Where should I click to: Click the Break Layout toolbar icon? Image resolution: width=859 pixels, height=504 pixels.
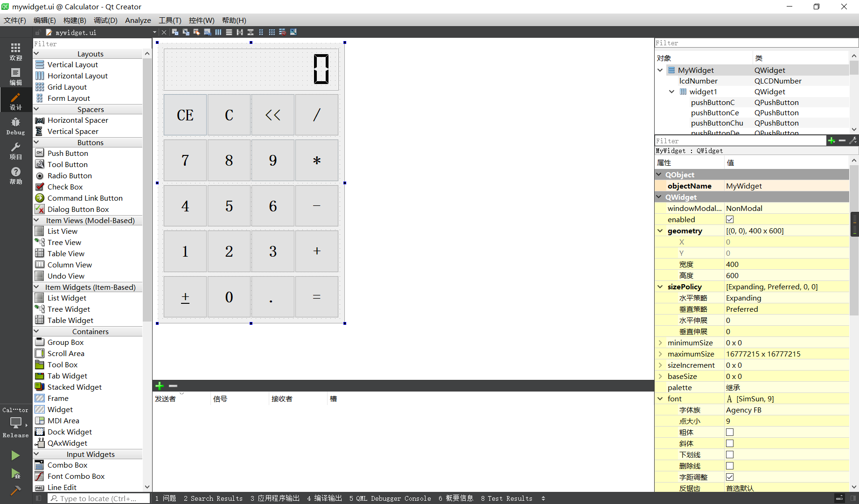click(x=282, y=32)
